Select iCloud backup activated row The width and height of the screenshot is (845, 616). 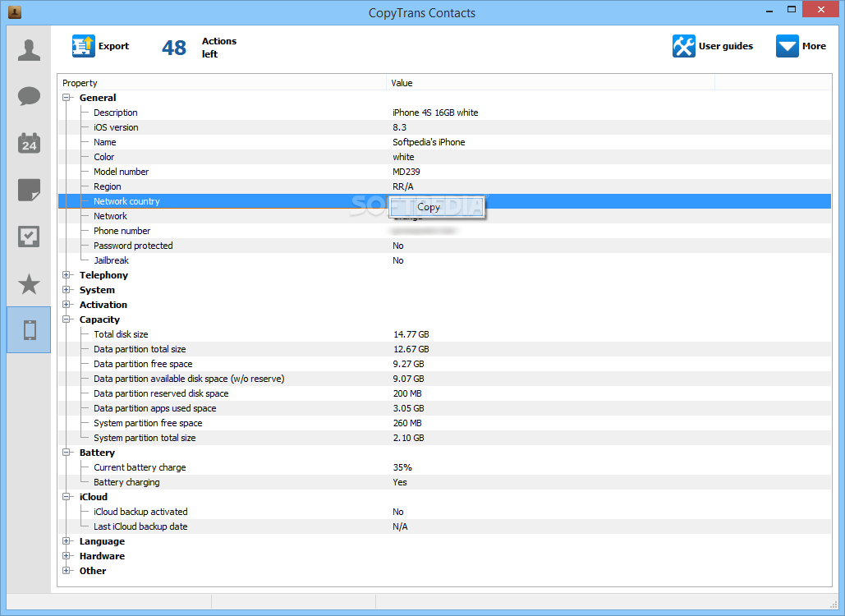coord(444,512)
